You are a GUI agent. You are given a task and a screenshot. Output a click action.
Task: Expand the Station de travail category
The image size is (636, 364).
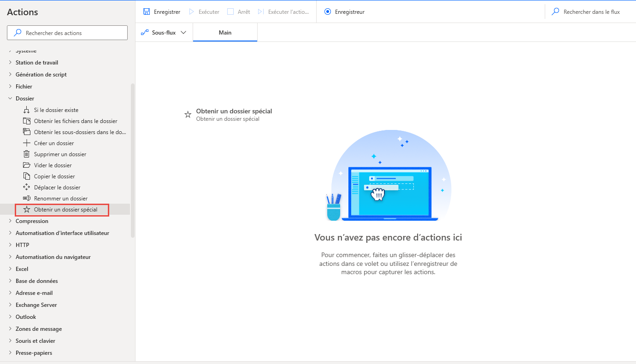click(10, 63)
